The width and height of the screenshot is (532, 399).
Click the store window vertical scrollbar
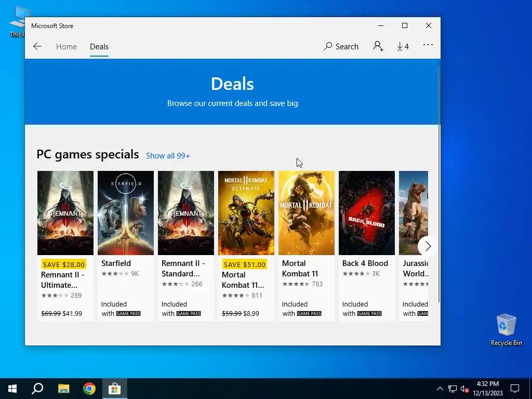[440, 185]
